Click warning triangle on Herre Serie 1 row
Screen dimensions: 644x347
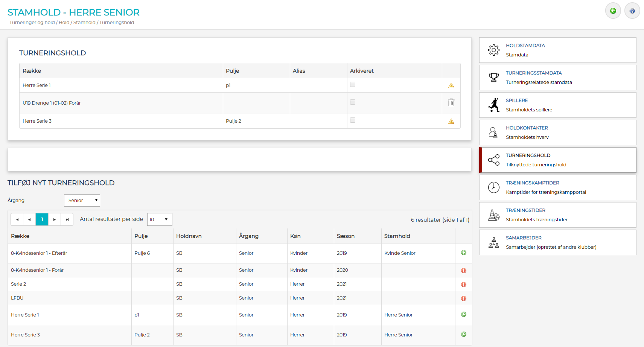coord(451,86)
